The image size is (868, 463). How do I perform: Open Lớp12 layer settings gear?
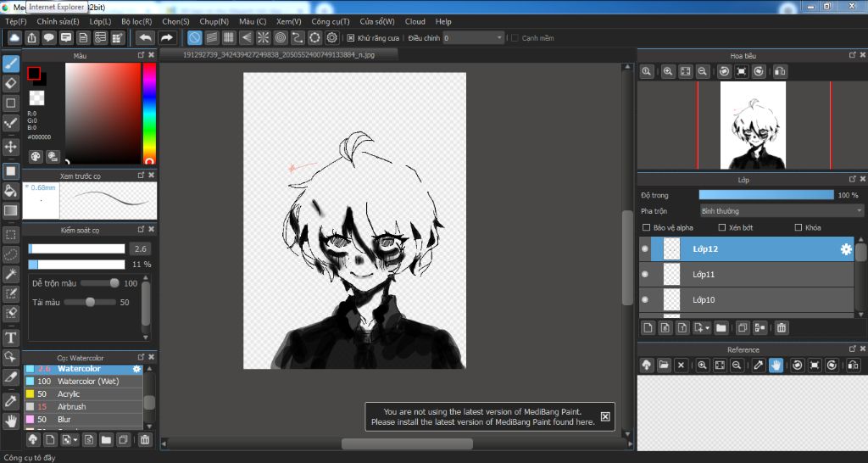(x=846, y=249)
